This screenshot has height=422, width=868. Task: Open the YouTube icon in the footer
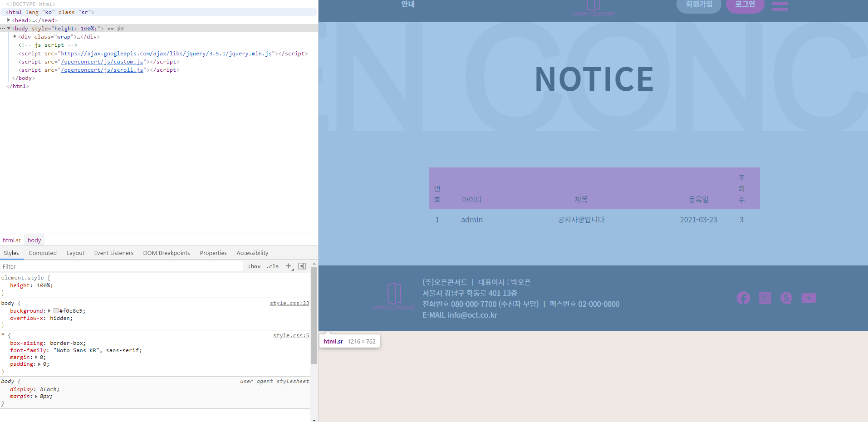[x=809, y=298]
